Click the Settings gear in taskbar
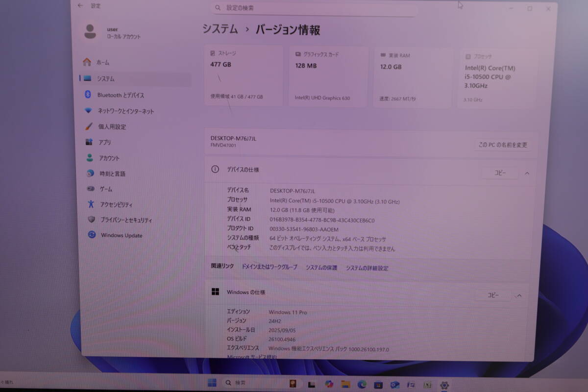This screenshot has width=588, height=392. pyautogui.click(x=444, y=386)
